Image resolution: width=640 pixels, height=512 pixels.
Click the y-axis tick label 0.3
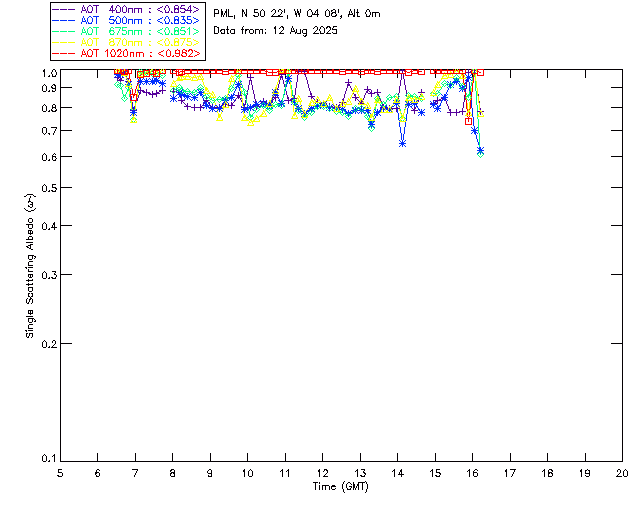tap(49, 275)
